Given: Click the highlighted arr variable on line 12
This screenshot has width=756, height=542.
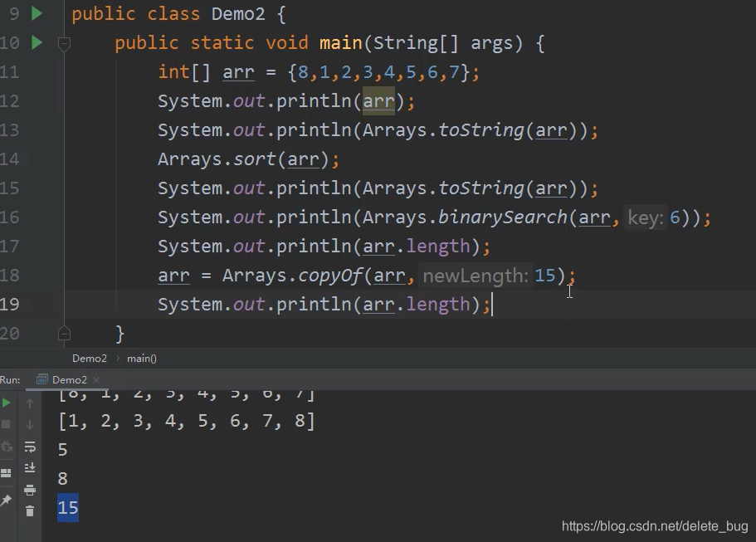Looking at the screenshot, I should 378,101.
